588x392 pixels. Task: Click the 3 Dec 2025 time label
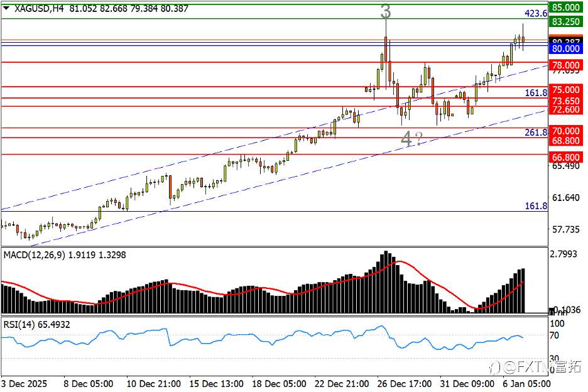[24, 384]
